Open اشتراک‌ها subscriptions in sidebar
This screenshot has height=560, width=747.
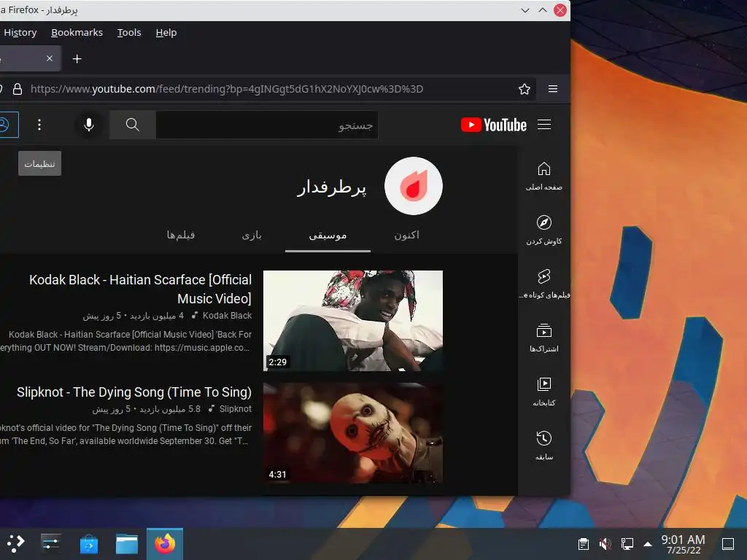click(544, 338)
